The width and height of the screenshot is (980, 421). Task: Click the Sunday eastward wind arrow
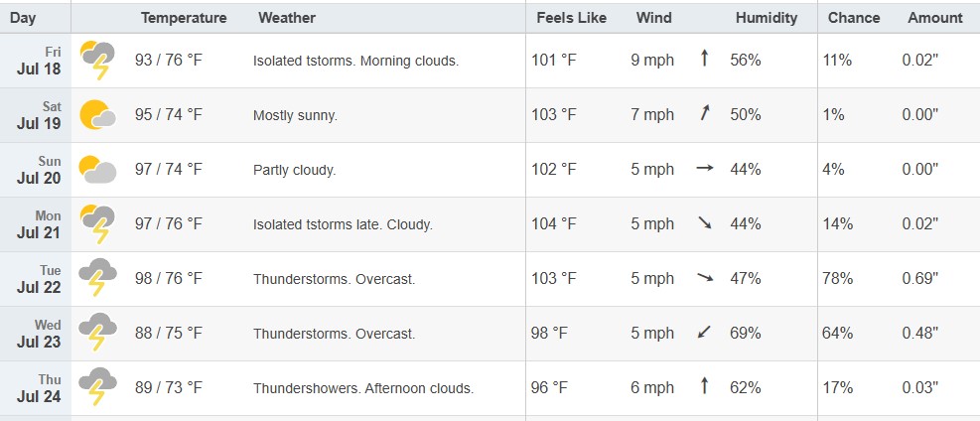pyautogui.click(x=705, y=169)
